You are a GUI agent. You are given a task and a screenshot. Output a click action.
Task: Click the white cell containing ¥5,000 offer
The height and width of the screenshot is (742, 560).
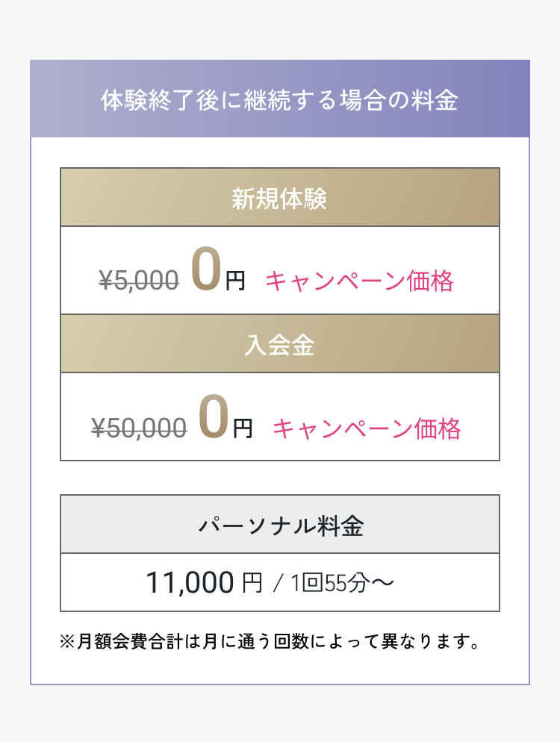[280, 270]
